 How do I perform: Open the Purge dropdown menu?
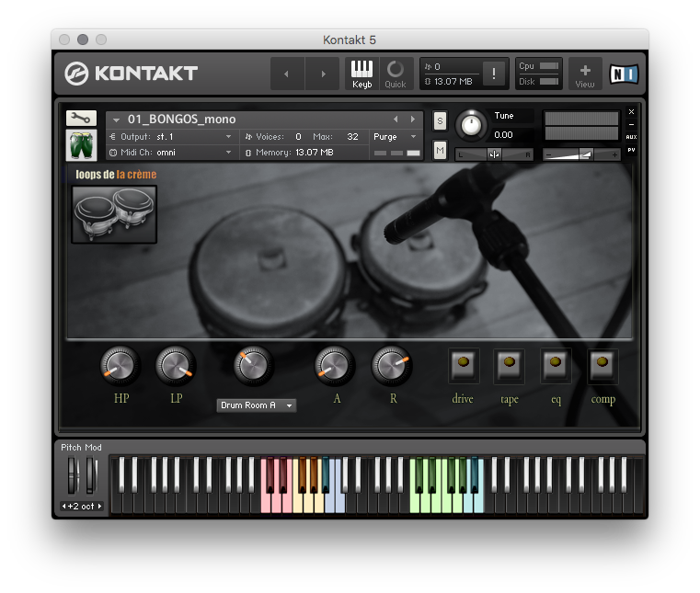395,137
